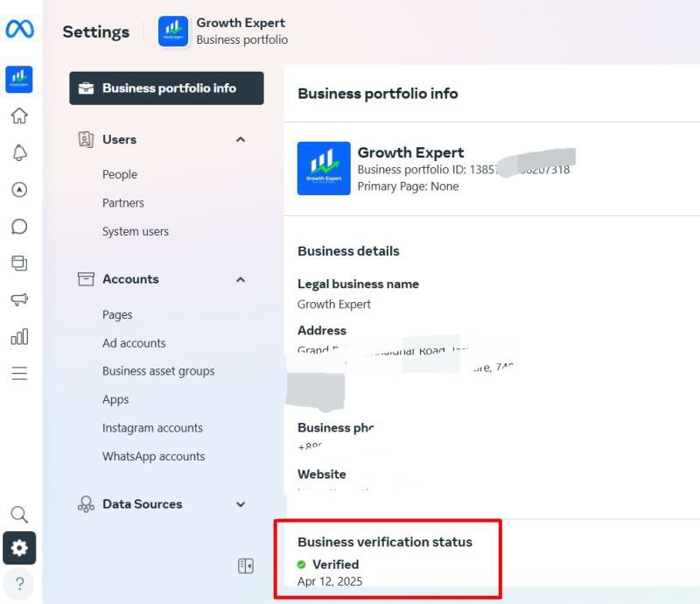This screenshot has height=604, width=700.
Task: Select the Ads megaphone icon
Action: 19,299
